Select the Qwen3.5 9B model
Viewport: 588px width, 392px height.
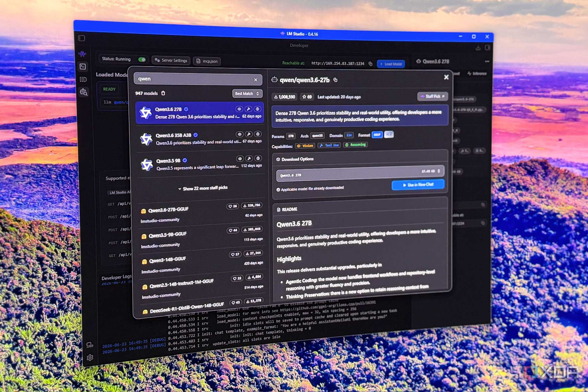[x=201, y=164]
